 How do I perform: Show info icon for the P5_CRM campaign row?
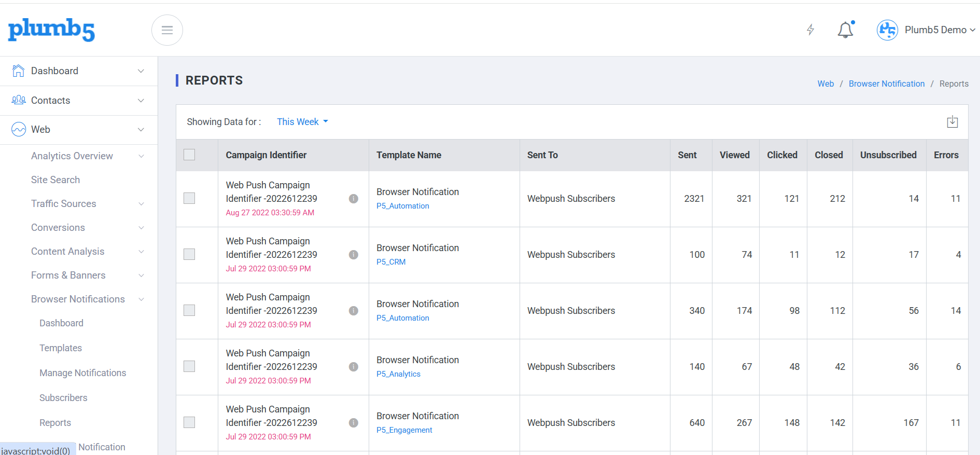(354, 255)
